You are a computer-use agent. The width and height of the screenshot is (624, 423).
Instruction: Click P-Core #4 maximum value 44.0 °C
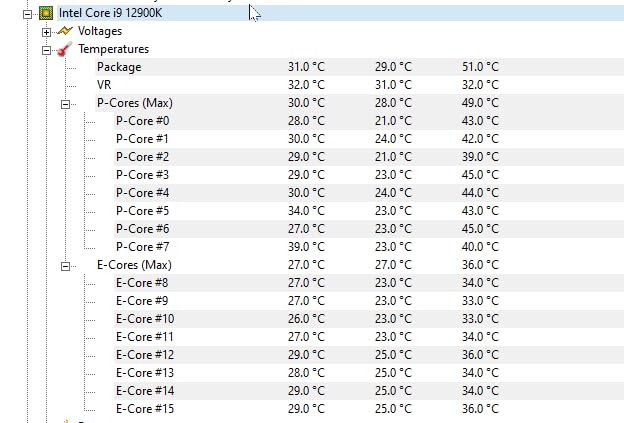(x=480, y=193)
